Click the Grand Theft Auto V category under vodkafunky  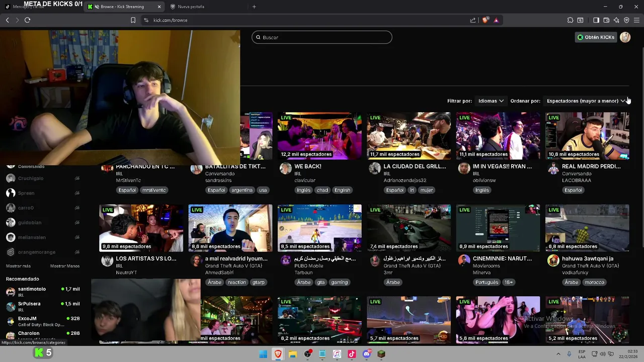click(x=590, y=266)
